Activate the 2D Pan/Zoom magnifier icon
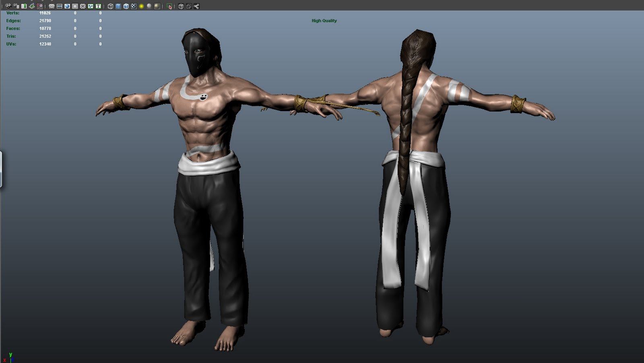644x363 pixels. tap(40, 6)
